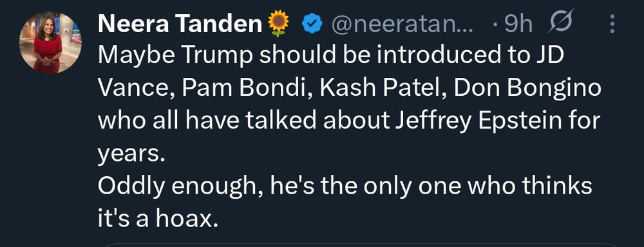Click the Grok slashed-circle icon

[560, 22]
